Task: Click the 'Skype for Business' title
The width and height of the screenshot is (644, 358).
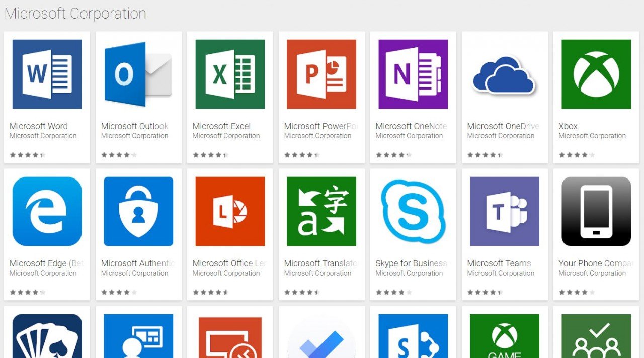Action: point(412,263)
